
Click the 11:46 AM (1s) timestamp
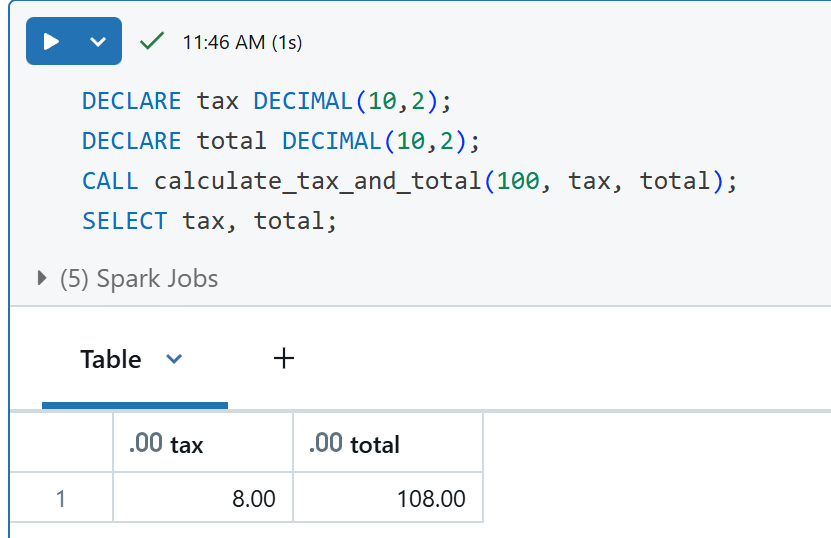point(242,42)
